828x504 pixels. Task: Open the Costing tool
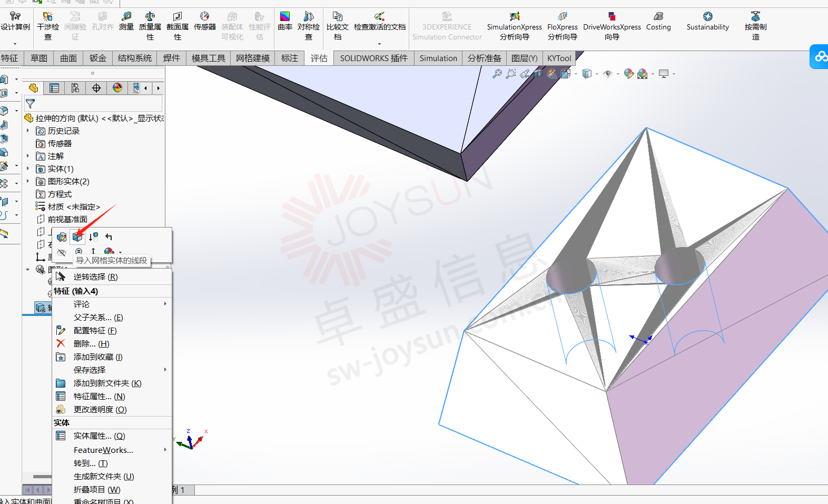tap(658, 22)
